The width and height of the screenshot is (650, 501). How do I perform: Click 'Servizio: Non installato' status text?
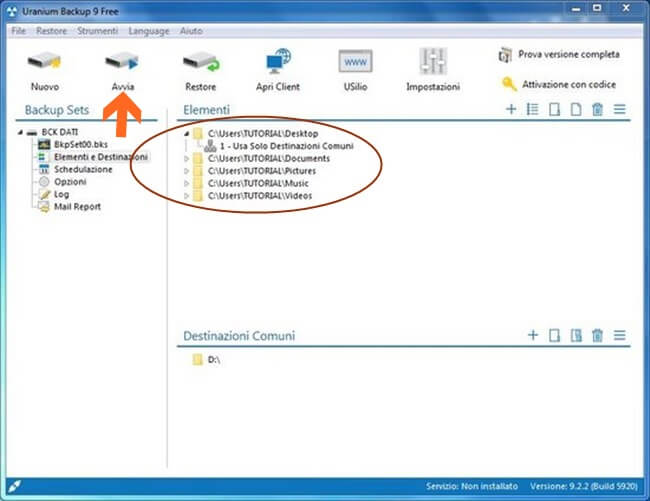[472, 486]
